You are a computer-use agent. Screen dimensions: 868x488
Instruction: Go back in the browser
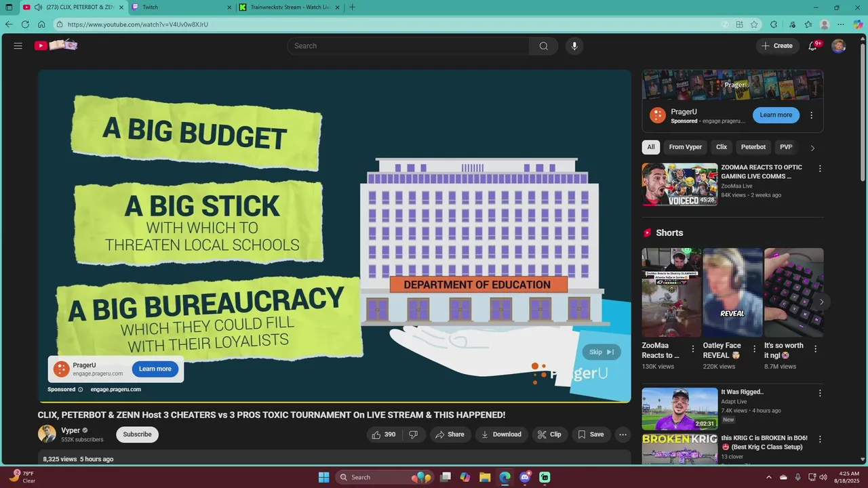(x=9, y=24)
